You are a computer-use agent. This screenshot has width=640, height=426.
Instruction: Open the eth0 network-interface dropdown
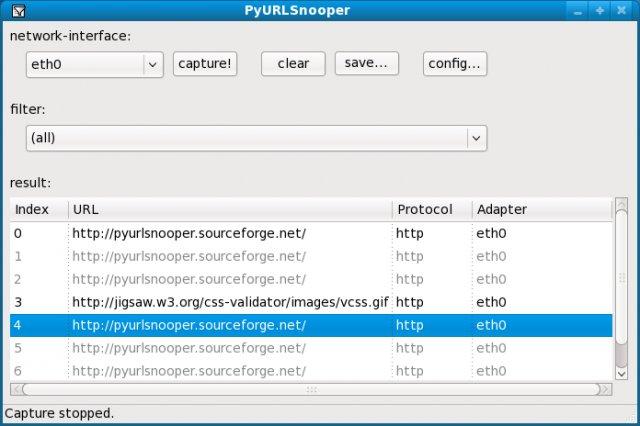click(152, 64)
